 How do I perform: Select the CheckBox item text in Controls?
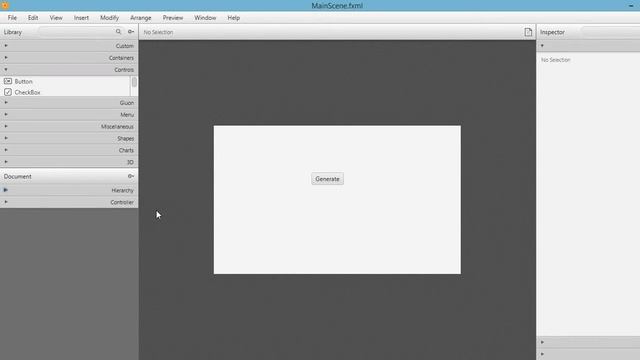tap(27, 93)
